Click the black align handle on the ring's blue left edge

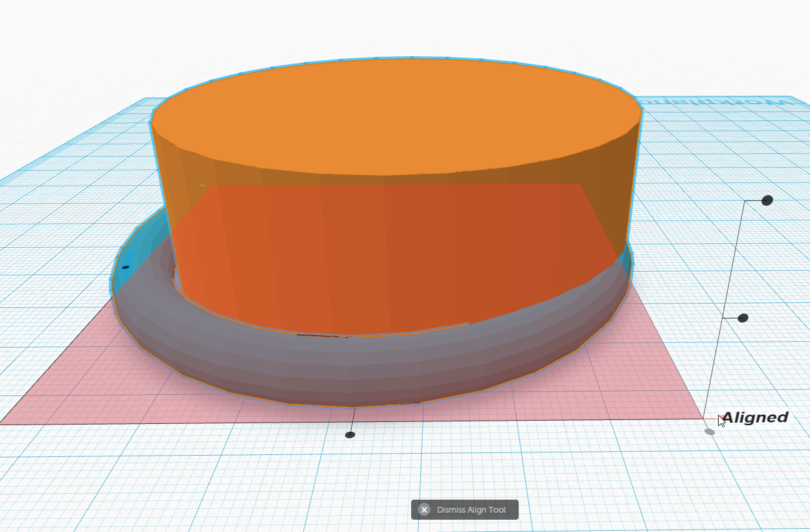tap(126, 267)
